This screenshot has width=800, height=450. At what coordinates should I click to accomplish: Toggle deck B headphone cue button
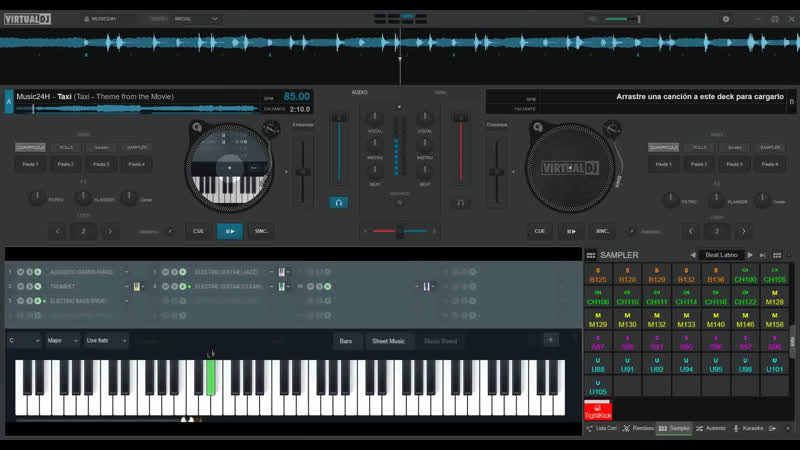461,203
